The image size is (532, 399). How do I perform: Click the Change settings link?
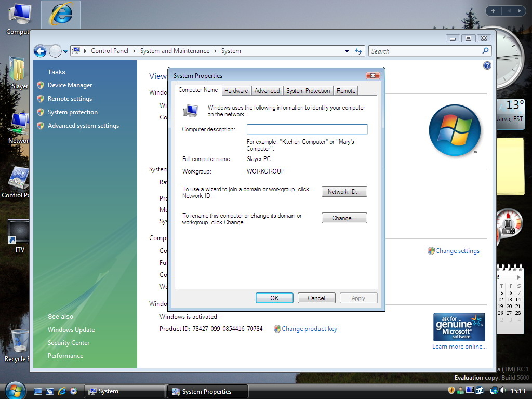click(457, 251)
